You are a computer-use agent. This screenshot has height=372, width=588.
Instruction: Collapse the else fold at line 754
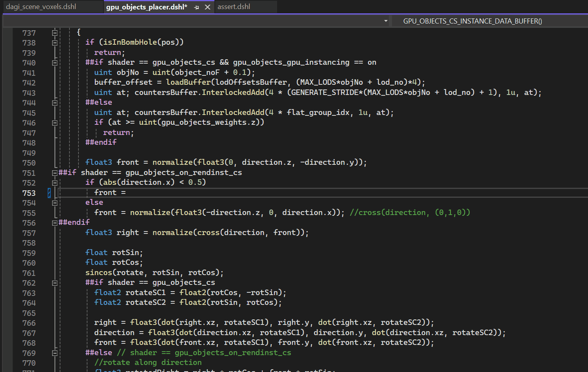(54, 202)
